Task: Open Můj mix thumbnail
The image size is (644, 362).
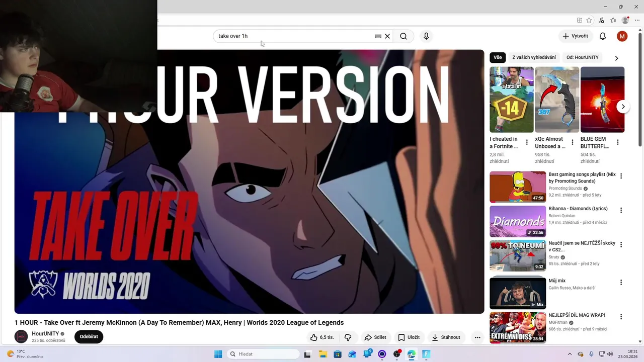Action: click(518, 293)
